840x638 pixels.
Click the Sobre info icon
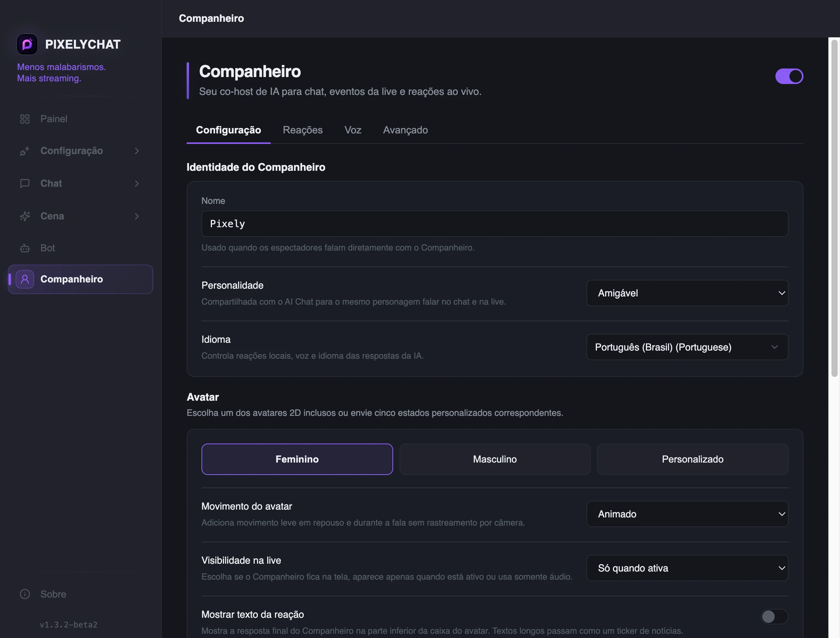(x=25, y=594)
